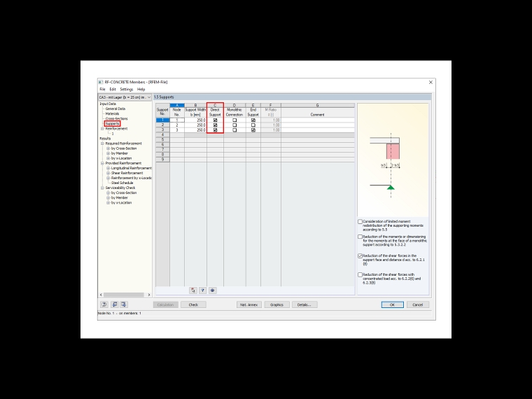Click the filter funnel icon below table
This screenshot has width=532, height=399.
tap(202, 290)
